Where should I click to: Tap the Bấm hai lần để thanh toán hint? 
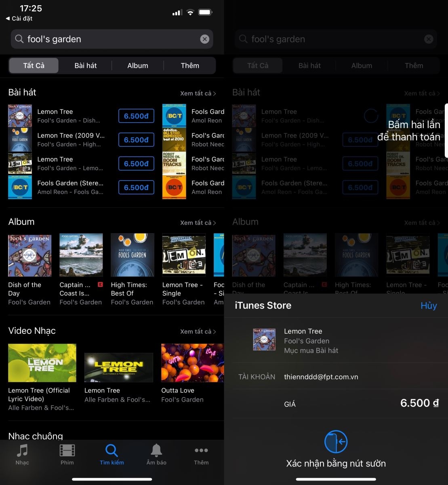pyautogui.click(x=409, y=131)
